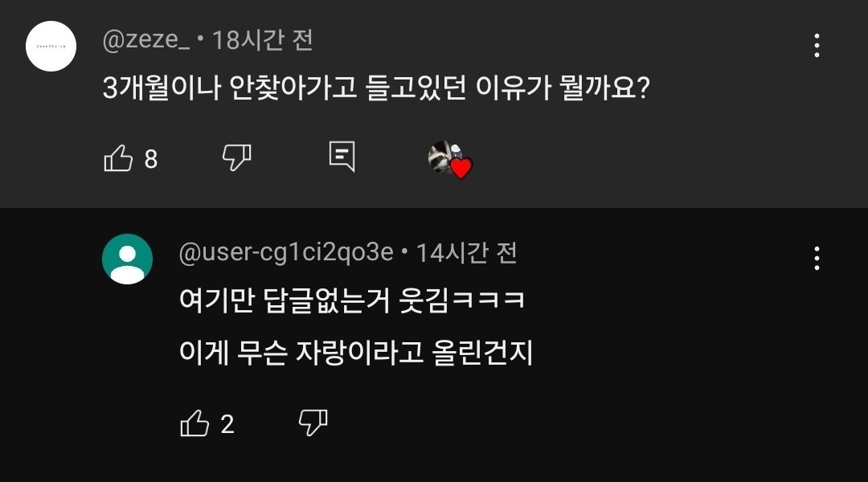Open the three-dot menu for the @zeze_ comment
868x482 pixels.
point(817,46)
